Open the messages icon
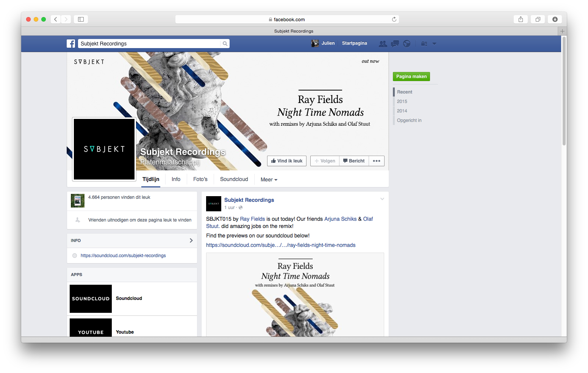 tap(395, 44)
